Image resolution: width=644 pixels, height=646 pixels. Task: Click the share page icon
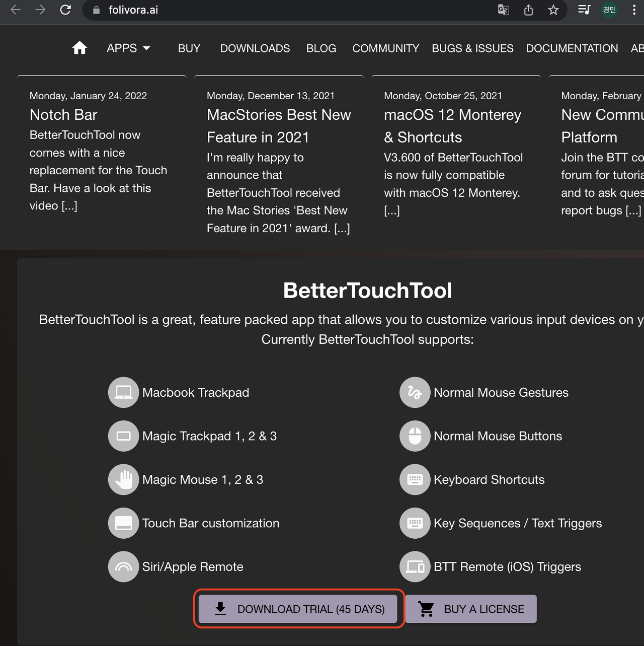pos(528,10)
